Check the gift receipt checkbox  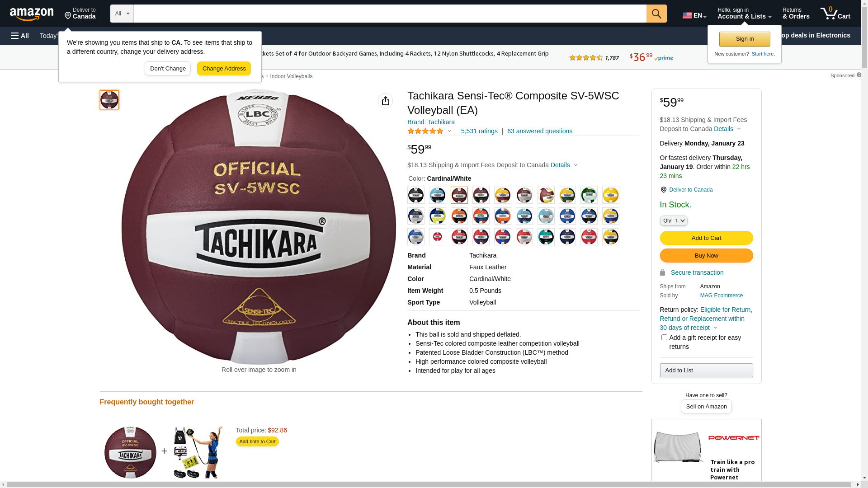tap(664, 338)
